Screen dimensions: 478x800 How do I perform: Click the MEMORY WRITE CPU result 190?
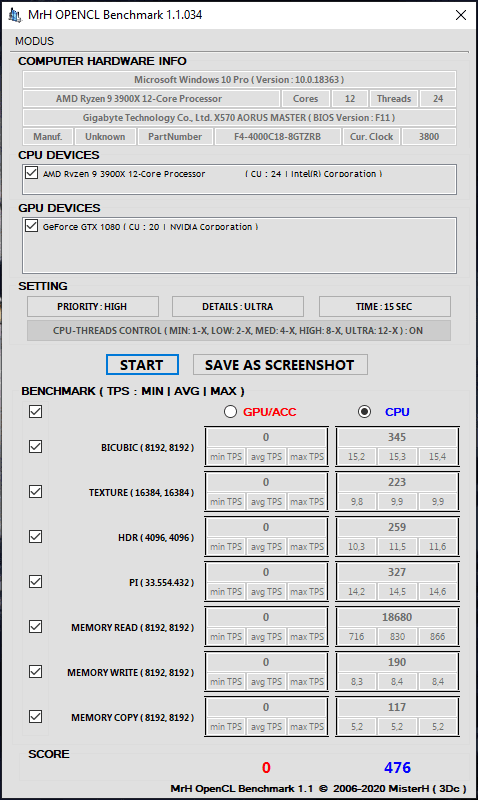[397, 662]
